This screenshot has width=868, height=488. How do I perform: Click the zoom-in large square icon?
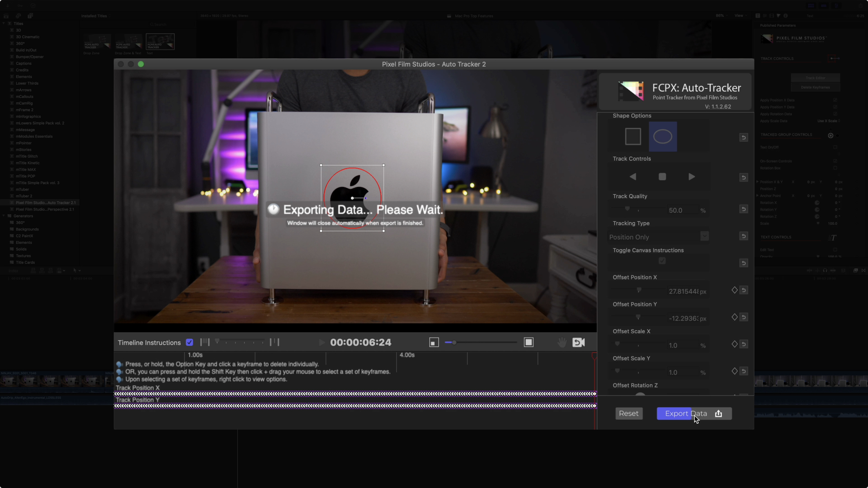coord(528,343)
